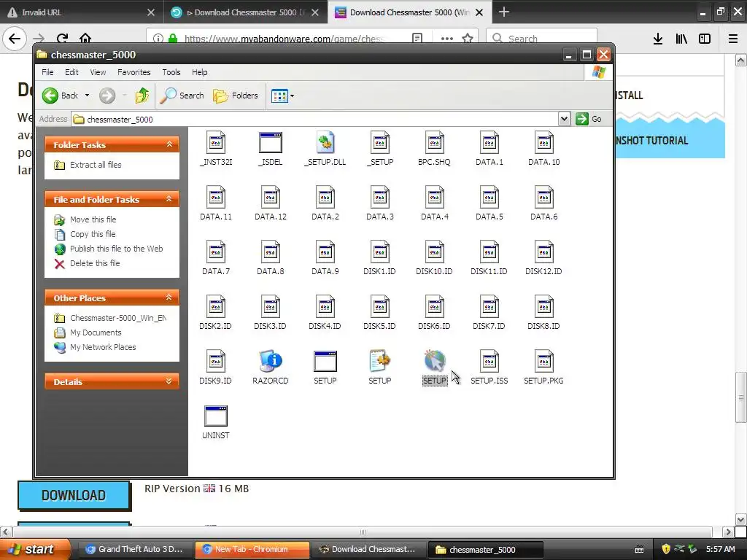This screenshot has height=560, width=747.
Task: Click the Go button by address bar
Action: pos(589,119)
